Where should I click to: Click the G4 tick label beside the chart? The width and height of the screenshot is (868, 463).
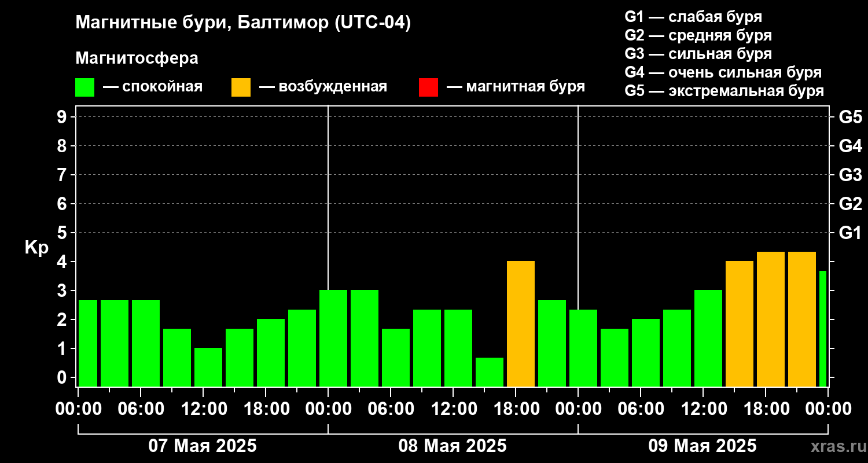tap(850, 146)
